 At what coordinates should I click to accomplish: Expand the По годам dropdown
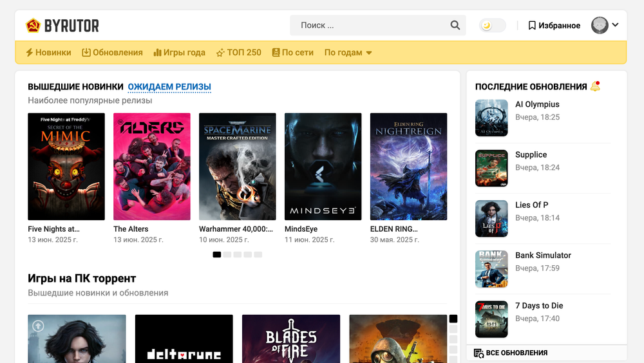[x=348, y=53]
